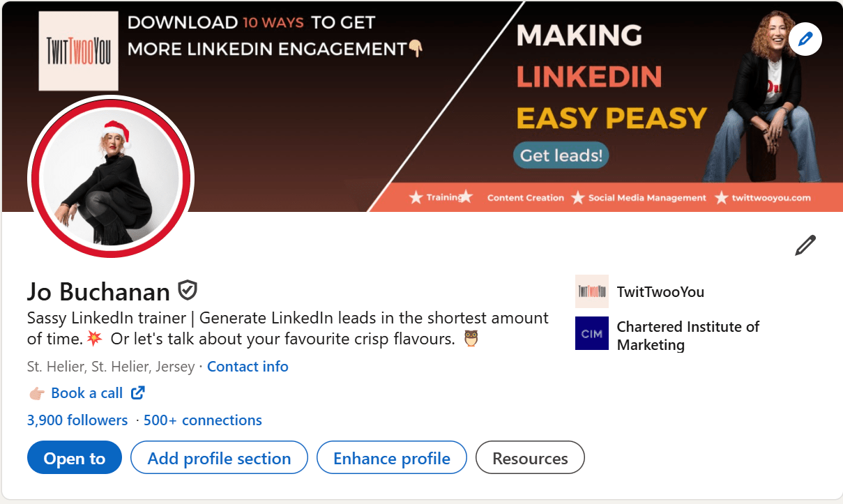This screenshot has width=843, height=504.
Task: Click the verification shield badge beside Jo Buchanan
Action: pos(188,289)
